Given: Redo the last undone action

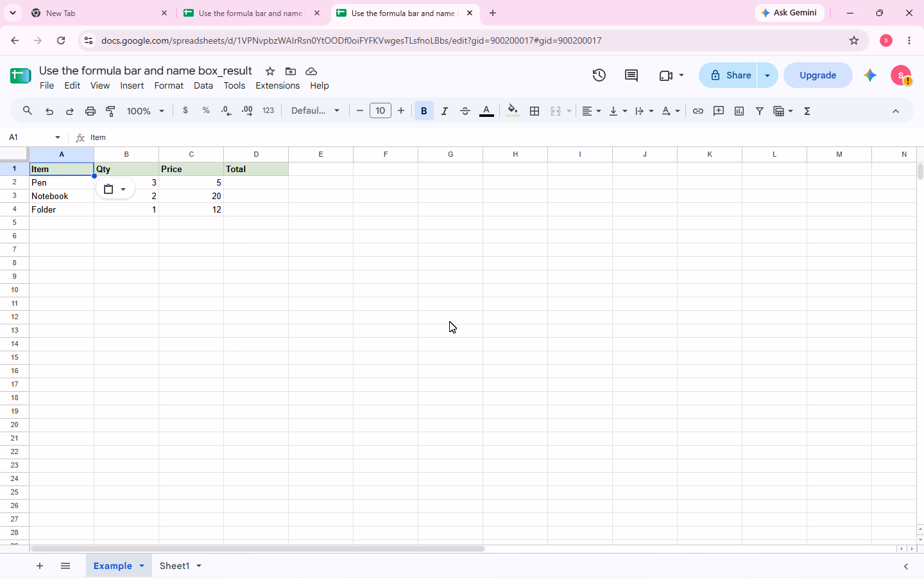Looking at the screenshot, I should 70,111.
